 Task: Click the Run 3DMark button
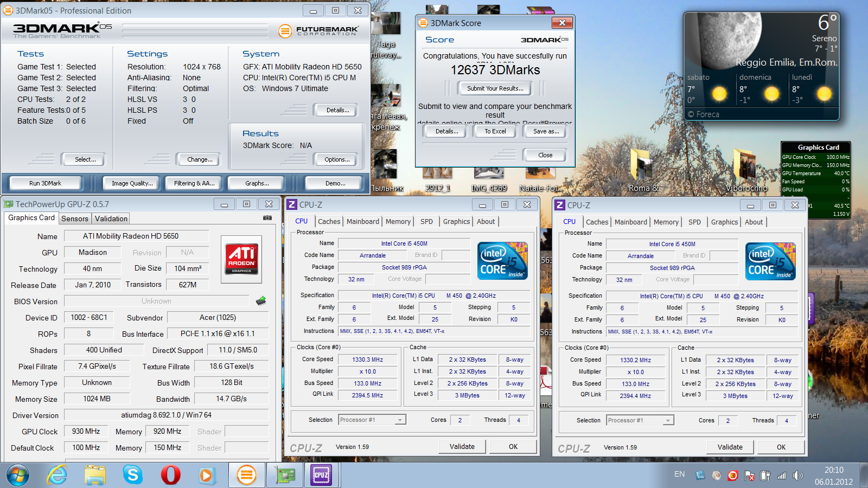[46, 183]
